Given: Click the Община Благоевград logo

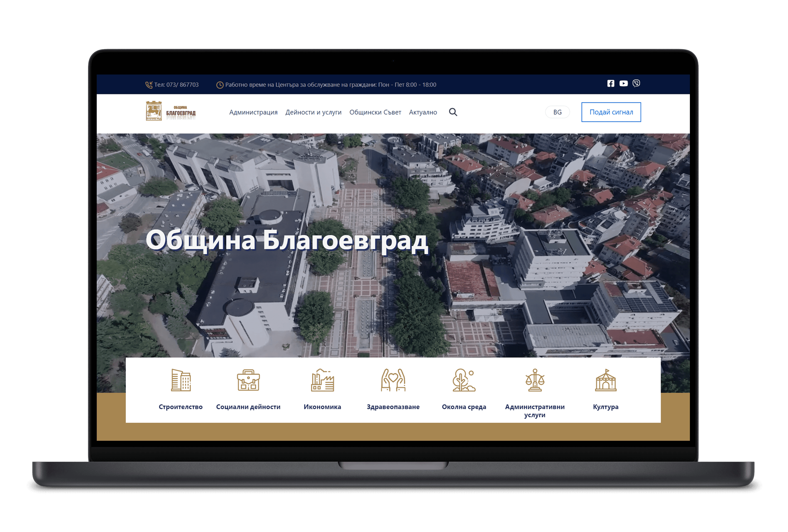Looking at the screenshot, I should (x=171, y=111).
